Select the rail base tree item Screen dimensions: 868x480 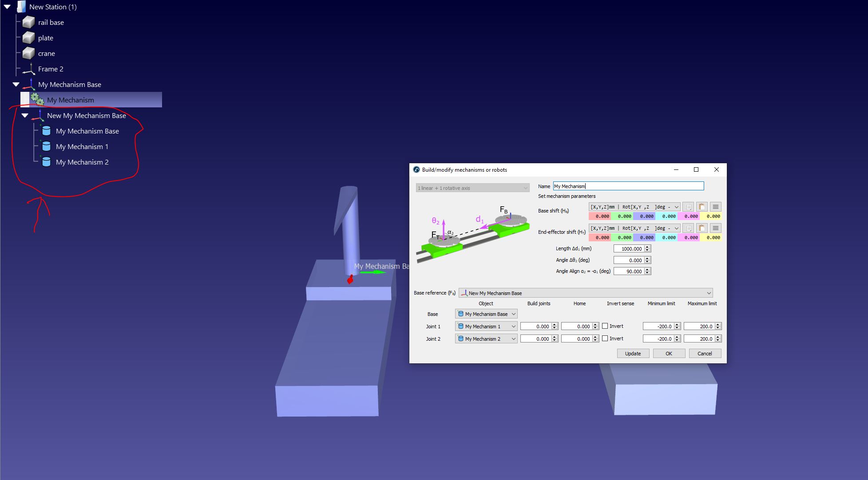[x=51, y=23]
